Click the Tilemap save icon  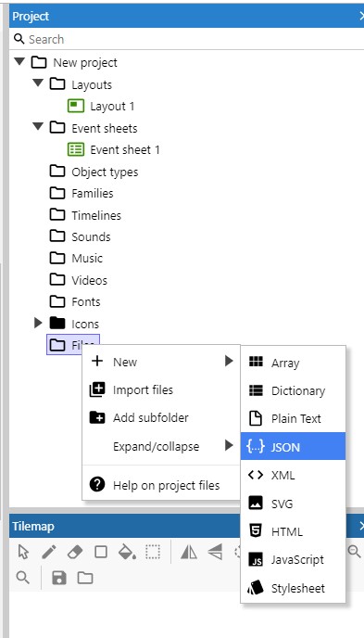[x=59, y=578]
